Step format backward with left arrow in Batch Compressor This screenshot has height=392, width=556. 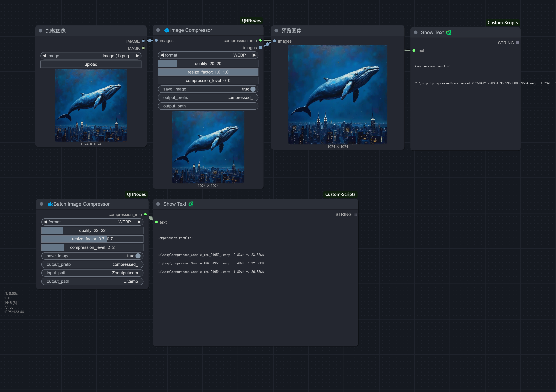[x=45, y=222]
